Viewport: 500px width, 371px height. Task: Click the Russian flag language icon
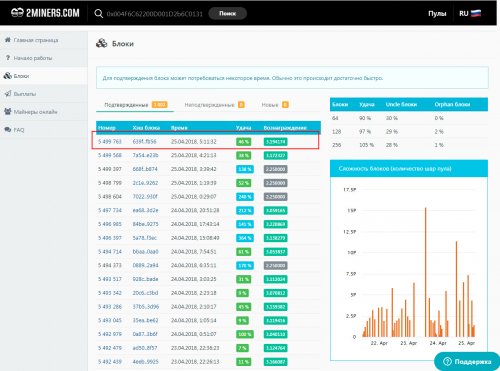click(x=476, y=14)
